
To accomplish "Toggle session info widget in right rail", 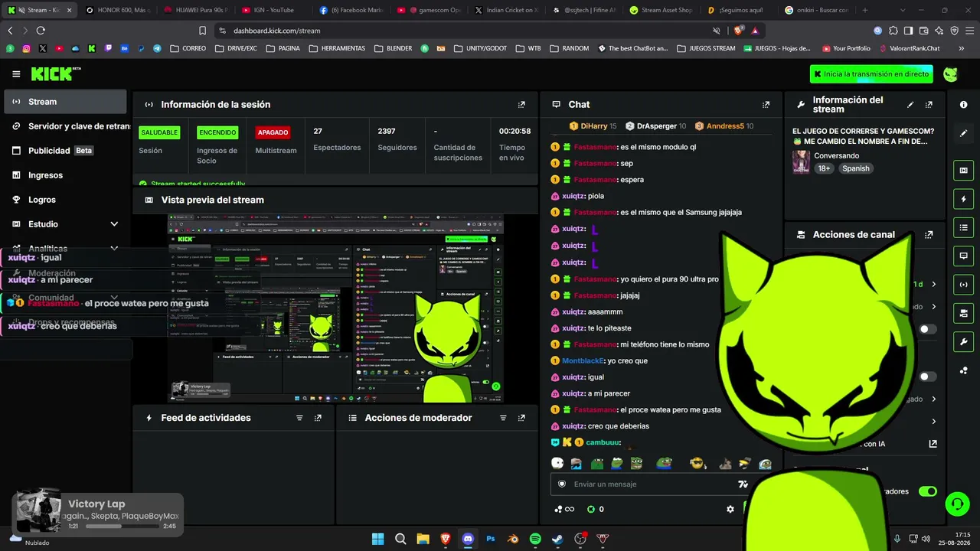I will (x=963, y=285).
